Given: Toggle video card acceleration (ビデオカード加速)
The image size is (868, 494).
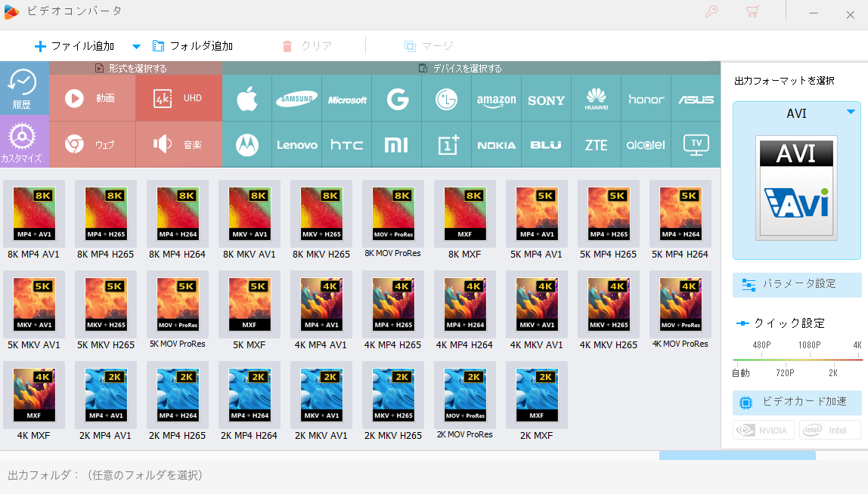Looking at the screenshot, I should point(797,402).
